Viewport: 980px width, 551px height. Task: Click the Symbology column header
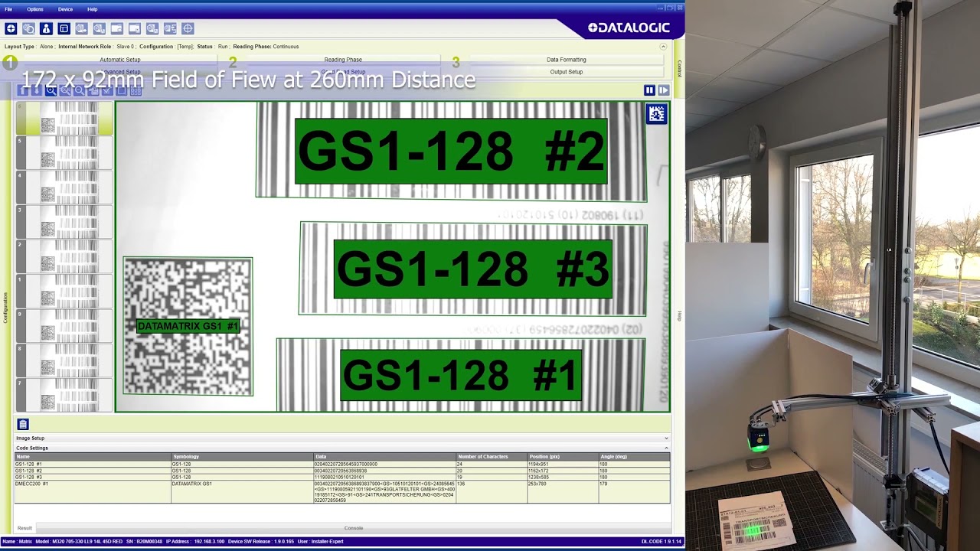[242, 457]
